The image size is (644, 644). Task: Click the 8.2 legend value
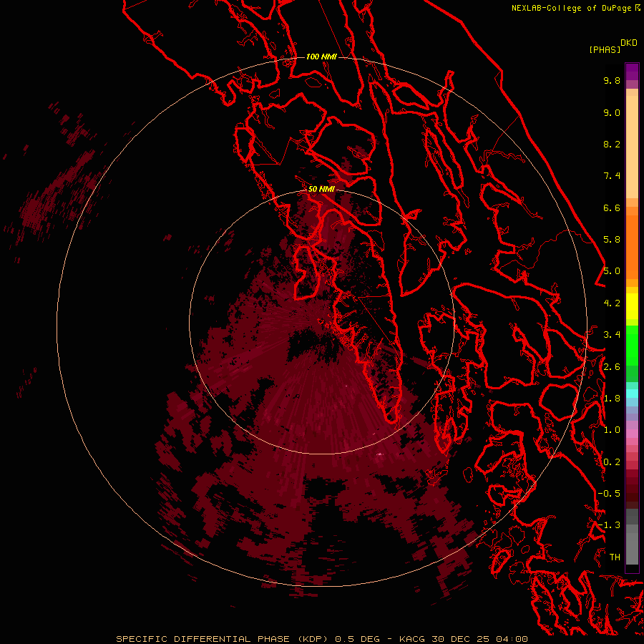click(612, 144)
